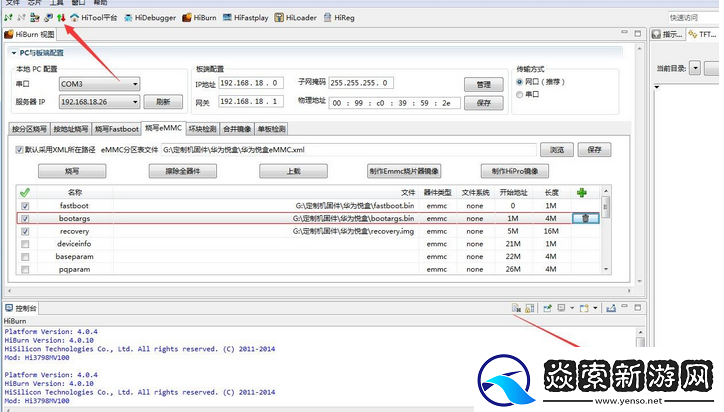
Task: Switch to 烧写Fastboot tab
Action: (116, 129)
